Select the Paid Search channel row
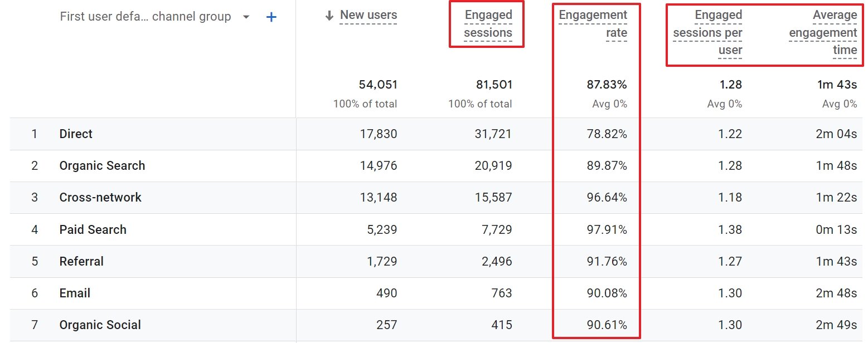Screen dimensions: 868x343 tap(93, 229)
